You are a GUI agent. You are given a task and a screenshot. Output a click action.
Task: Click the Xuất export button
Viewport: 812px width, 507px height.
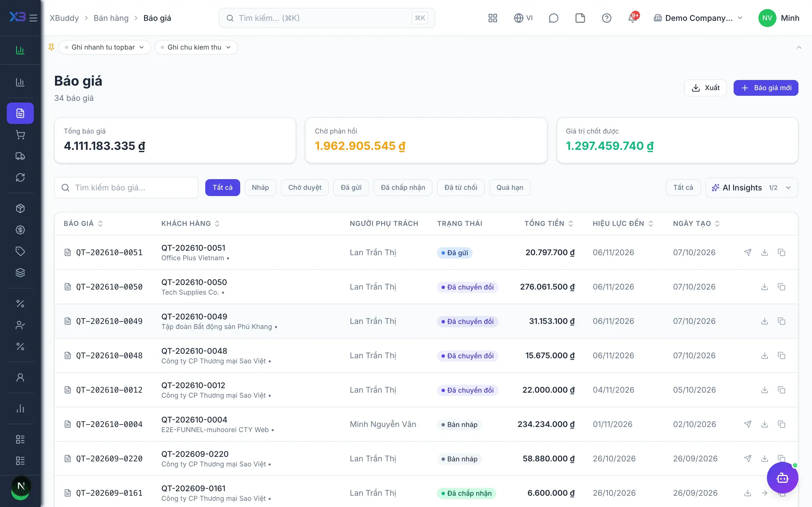click(x=705, y=88)
